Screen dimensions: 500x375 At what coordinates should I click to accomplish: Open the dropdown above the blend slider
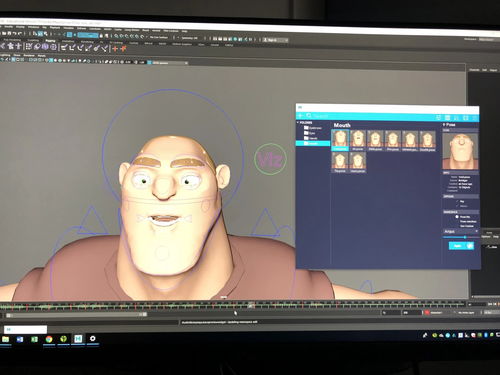coord(461,231)
